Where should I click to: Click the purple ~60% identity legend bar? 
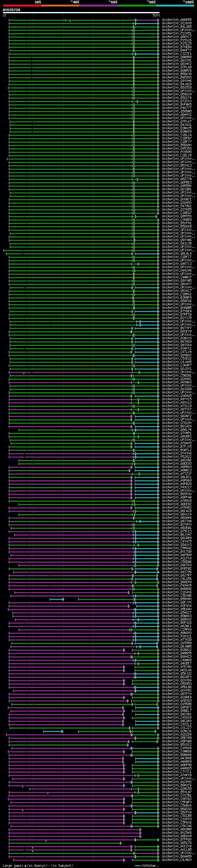[x=99, y=6]
